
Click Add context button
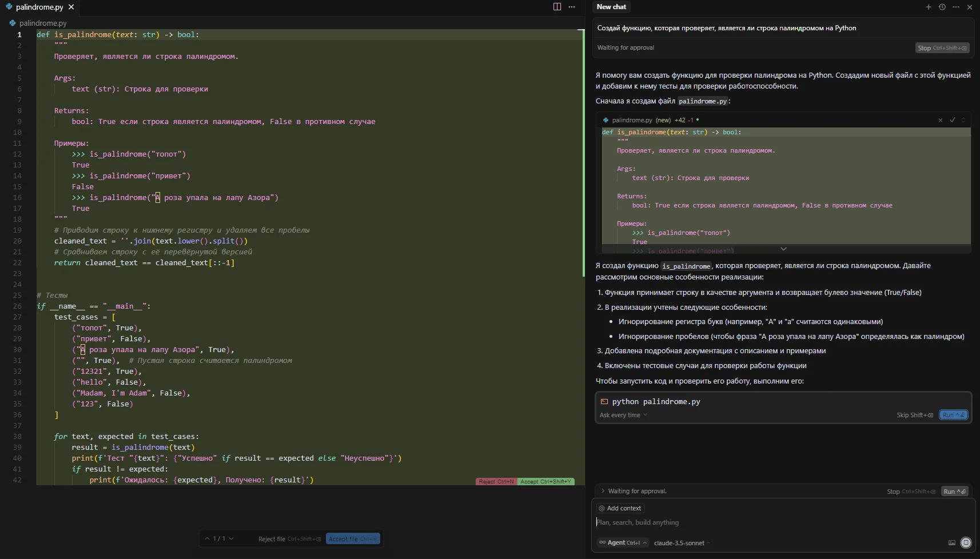(620, 508)
